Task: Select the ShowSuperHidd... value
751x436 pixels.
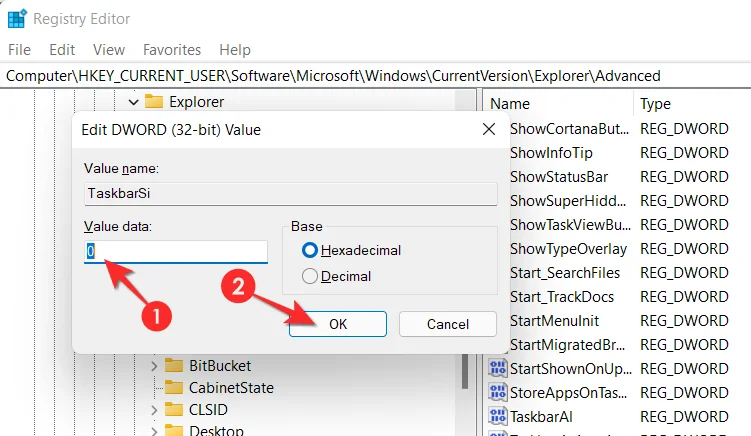Action: (x=568, y=201)
